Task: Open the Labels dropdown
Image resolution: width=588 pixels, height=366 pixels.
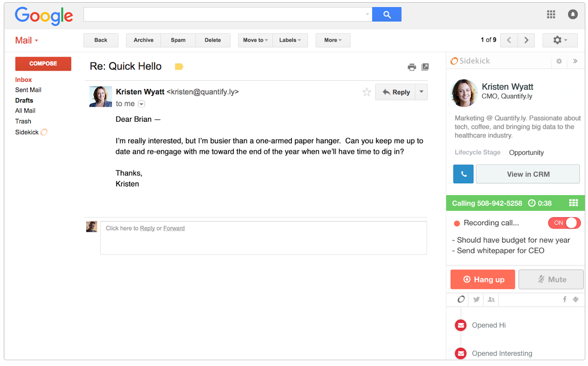Action: click(x=290, y=40)
